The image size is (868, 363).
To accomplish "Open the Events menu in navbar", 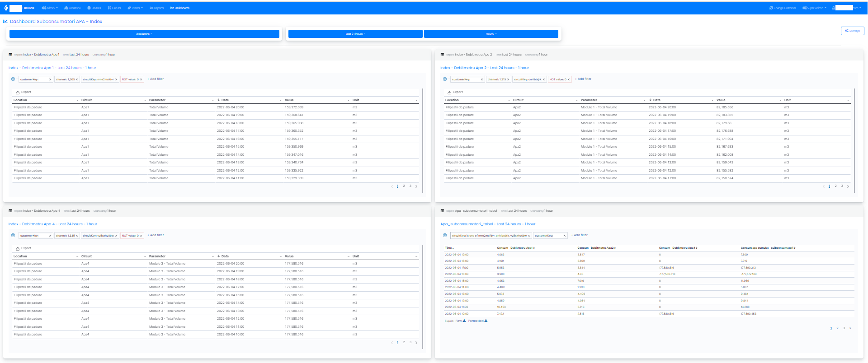I will pyautogui.click(x=135, y=8).
